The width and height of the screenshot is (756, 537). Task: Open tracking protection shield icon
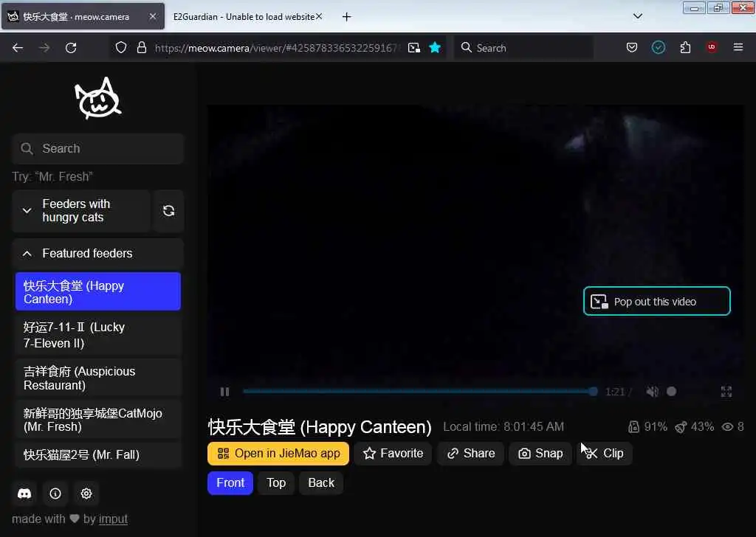(121, 48)
